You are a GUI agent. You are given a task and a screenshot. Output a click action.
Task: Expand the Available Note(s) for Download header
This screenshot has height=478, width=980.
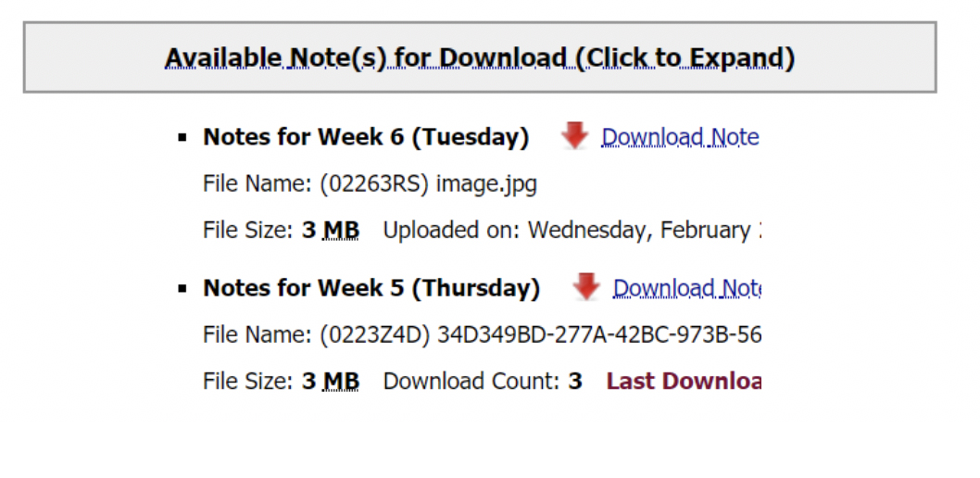(480, 58)
